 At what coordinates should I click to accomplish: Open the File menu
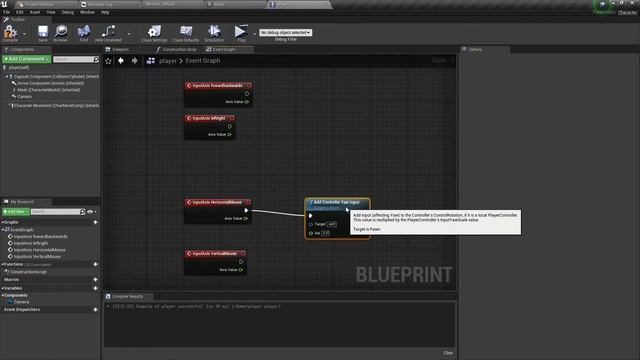(7, 12)
